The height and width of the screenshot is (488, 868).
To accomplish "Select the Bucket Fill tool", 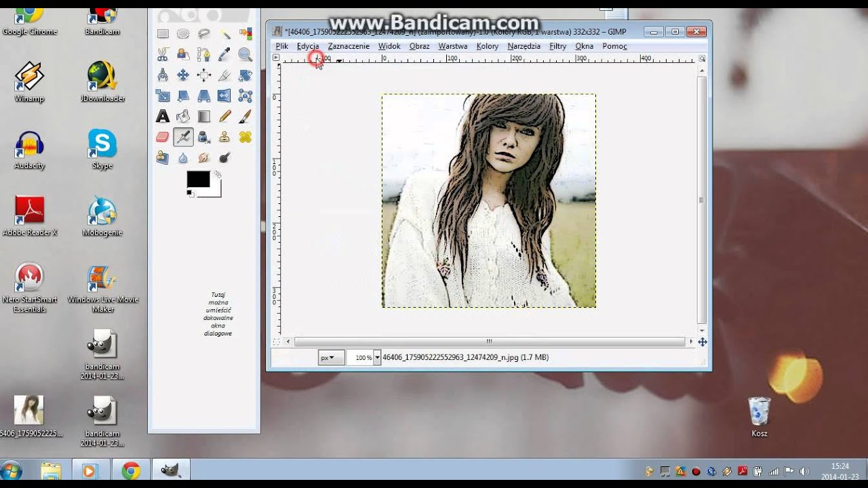I will pyautogui.click(x=183, y=117).
